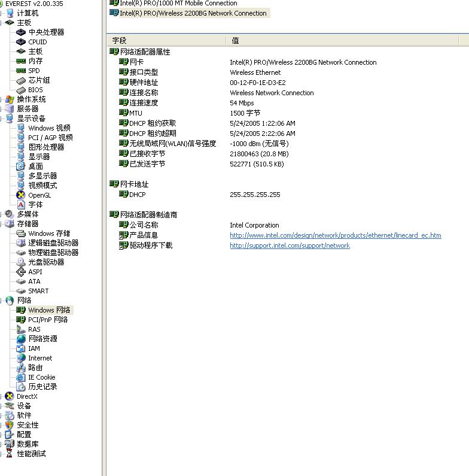Click the 历史记录 history icon

click(20, 387)
